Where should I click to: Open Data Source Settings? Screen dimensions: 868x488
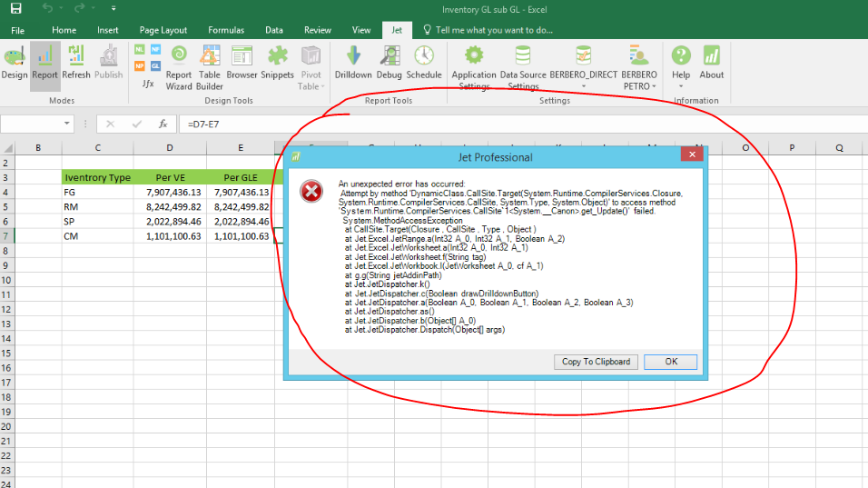coord(523,67)
